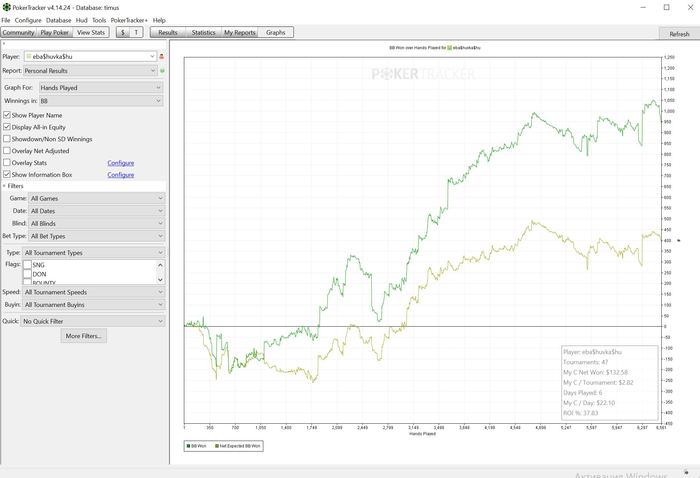Click the BB Won legend color marker
Viewport: 700px width, 478px height.
(188, 446)
